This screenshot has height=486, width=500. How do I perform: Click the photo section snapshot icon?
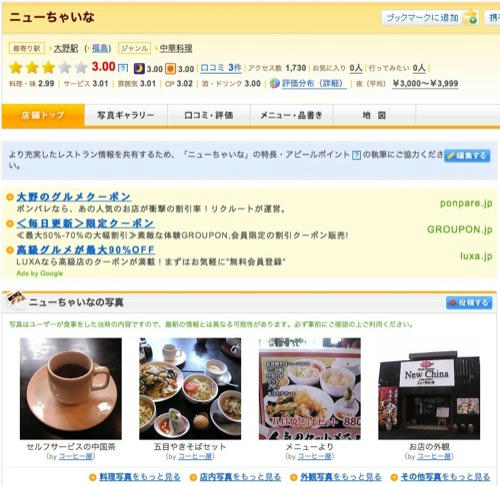coord(16,298)
